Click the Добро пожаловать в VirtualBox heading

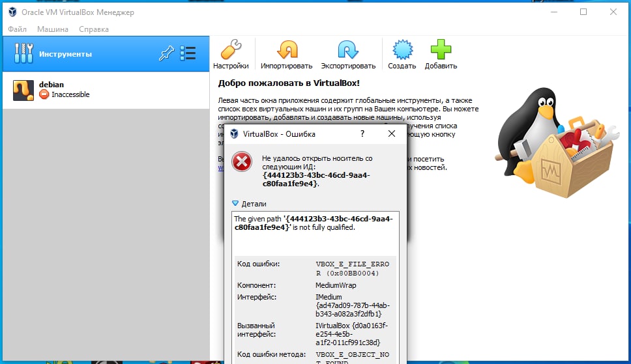point(289,83)
